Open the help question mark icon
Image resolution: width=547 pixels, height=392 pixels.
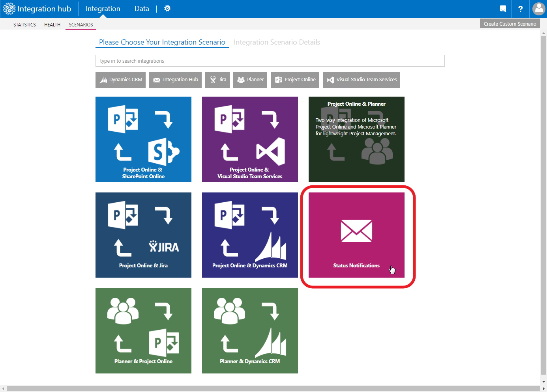(x=521, y=9)
